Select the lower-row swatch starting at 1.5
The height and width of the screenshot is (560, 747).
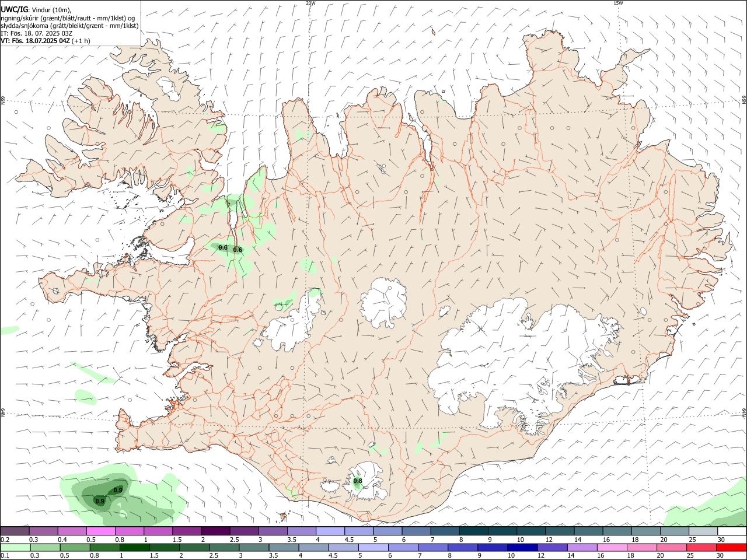(x=164, y=547)
